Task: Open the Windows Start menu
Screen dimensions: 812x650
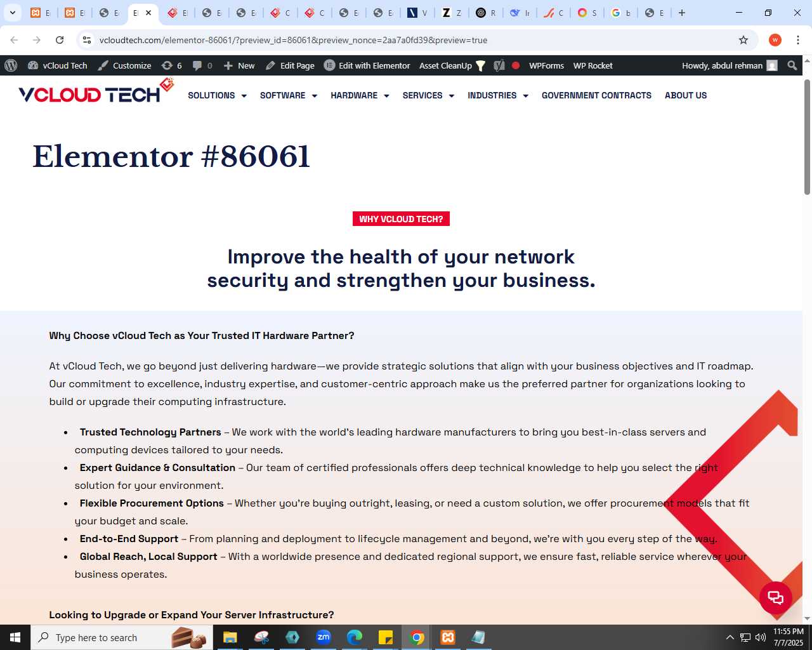Action: (x=15, y=637)
